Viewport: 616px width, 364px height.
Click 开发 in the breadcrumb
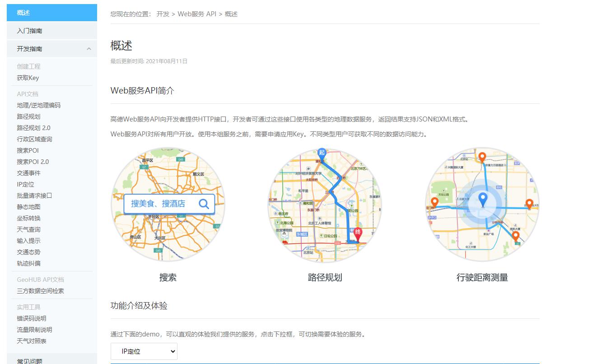pos(163,14)
